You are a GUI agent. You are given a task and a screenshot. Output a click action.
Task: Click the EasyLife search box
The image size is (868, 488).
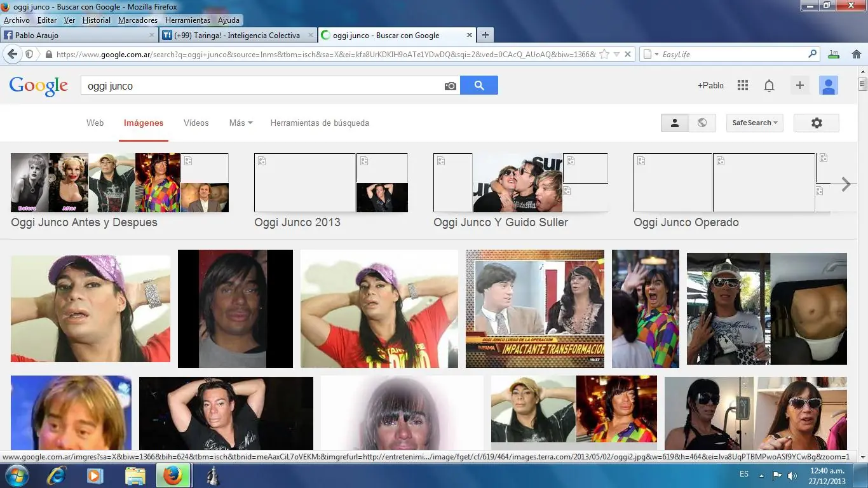pos(729,54)
